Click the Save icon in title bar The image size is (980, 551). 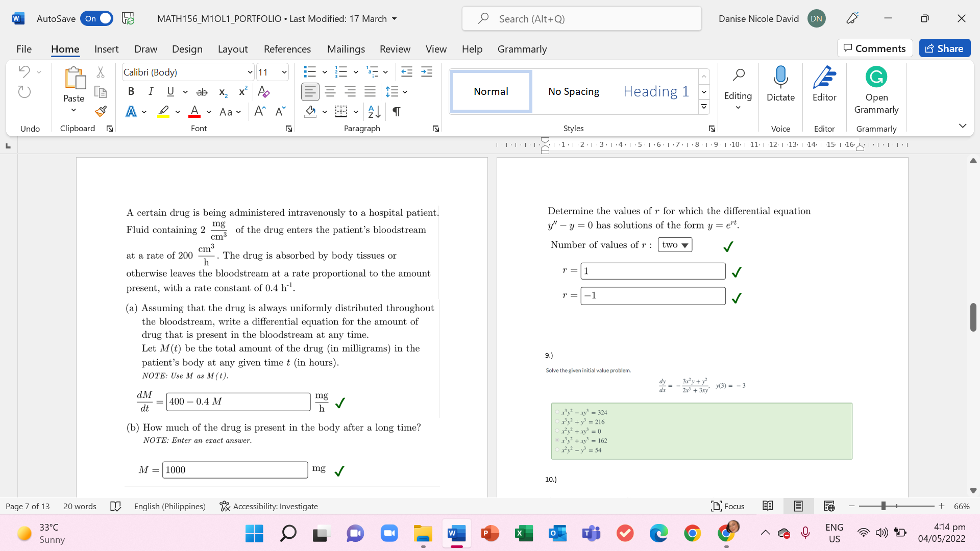tap(128, 18)
